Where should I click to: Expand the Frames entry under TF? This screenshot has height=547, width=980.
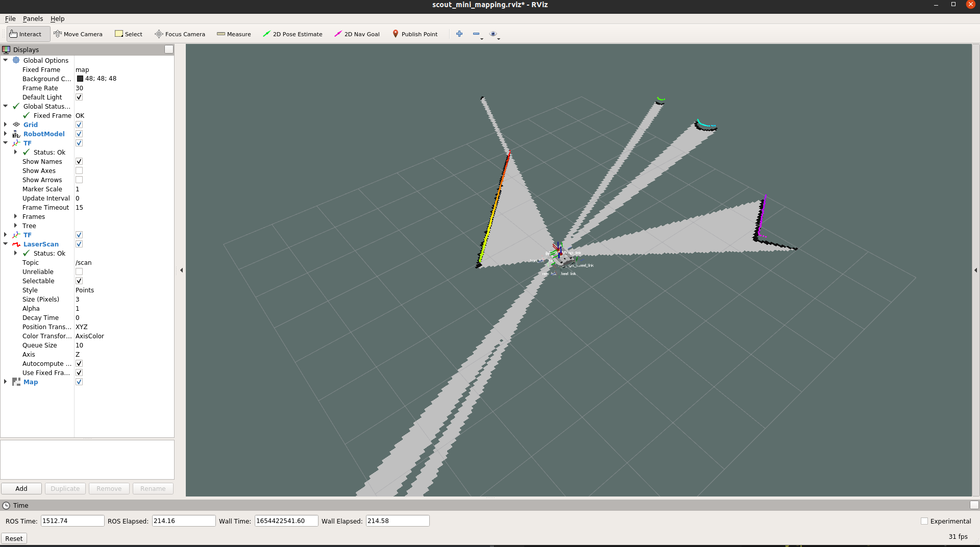(x=16, y=216)
